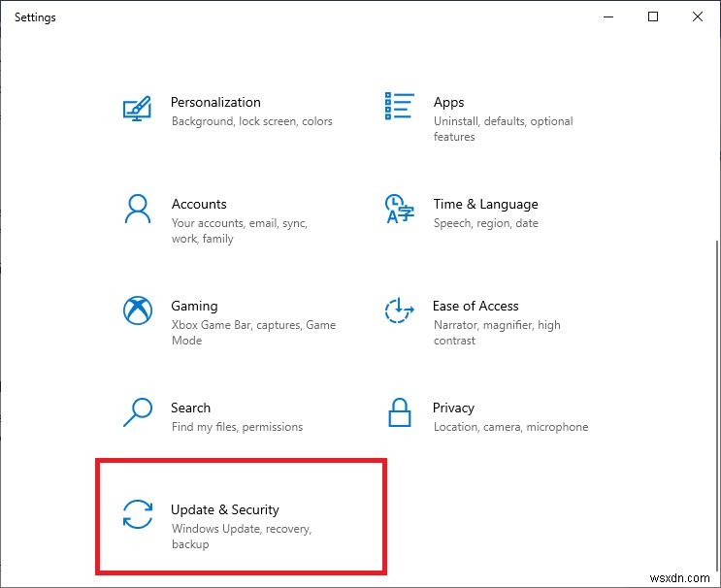This screenshot has width=721, height=588.
Task: Click the Ease of Access icon
Action: [x=400, y=310]
